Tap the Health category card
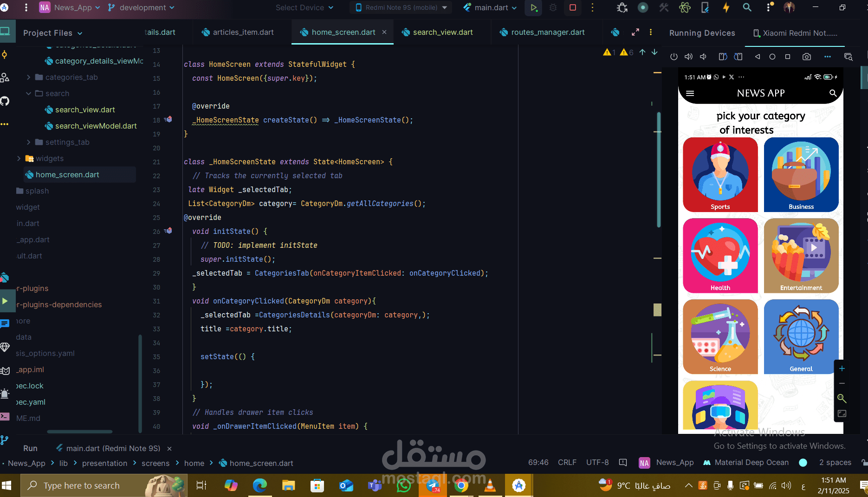This screenshot has width=868, height=497. [x=720, y=256]
